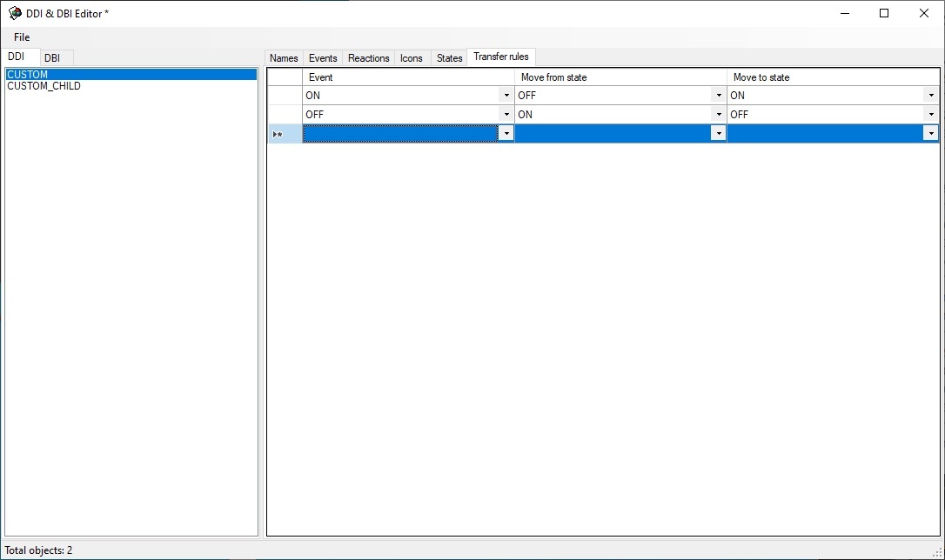Select the CUSTOM object in list
This screenshot has width=945, height=560.
click(28, 75)
